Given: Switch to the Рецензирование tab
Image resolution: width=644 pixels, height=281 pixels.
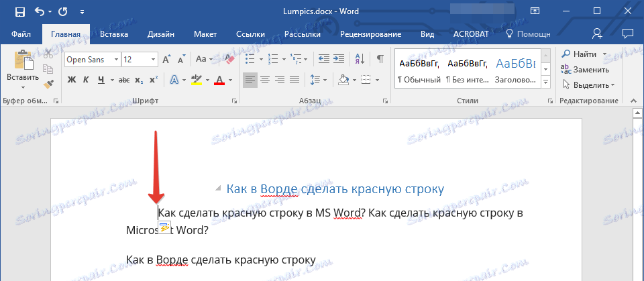Looking at the screenshot, I should (x=372, y=34).
